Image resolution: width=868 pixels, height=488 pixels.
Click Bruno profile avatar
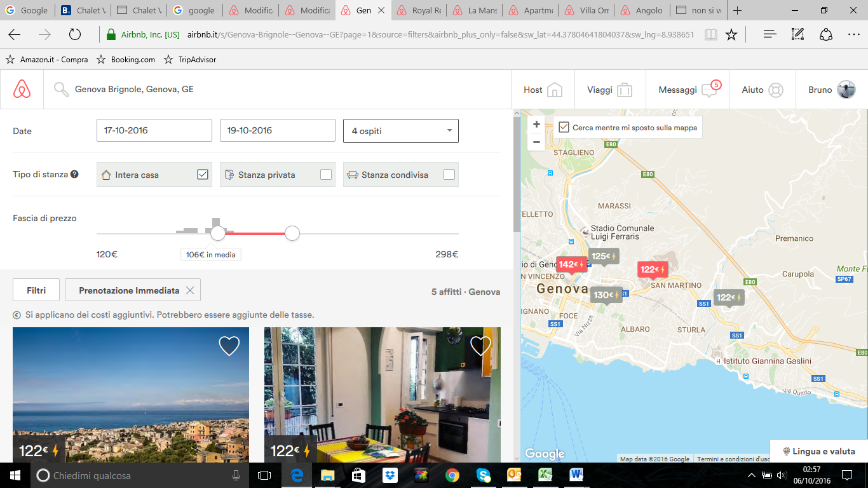(x=846, y=90)
